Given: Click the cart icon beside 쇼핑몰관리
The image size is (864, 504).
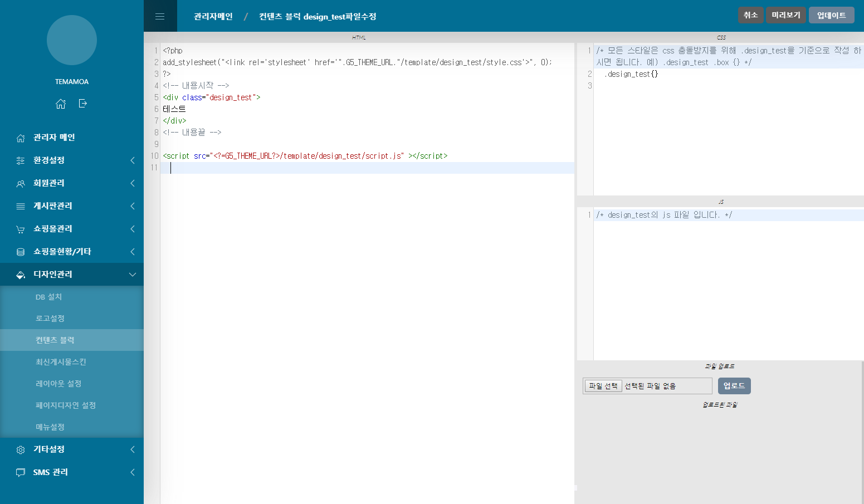Looking at the screenshot, I should (21, 229).
